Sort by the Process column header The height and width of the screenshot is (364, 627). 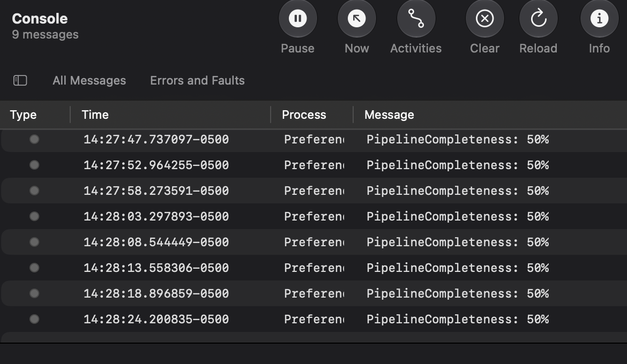pyautogui.click(x=304, y=115)
